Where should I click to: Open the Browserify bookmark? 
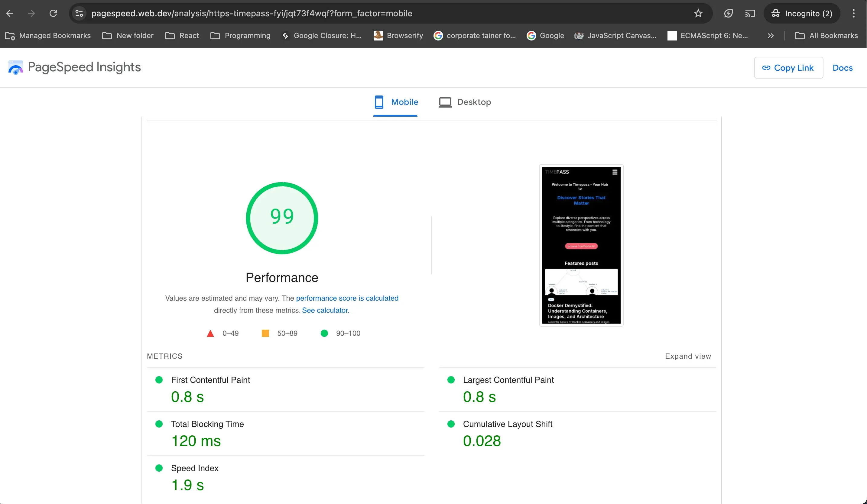point(398,35)
